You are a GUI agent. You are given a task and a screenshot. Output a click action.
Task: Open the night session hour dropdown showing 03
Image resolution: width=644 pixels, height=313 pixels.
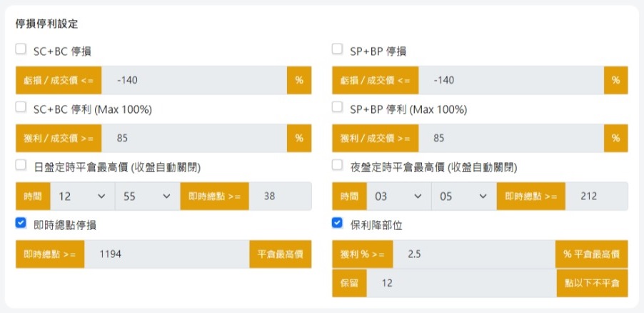399,197
